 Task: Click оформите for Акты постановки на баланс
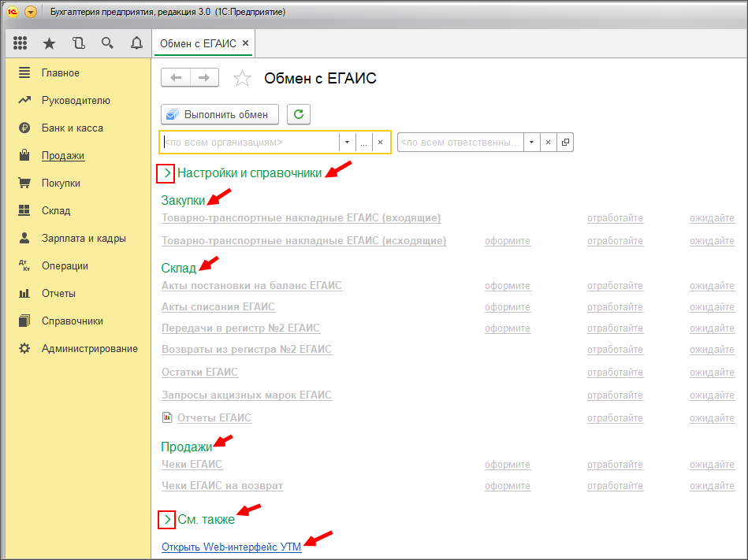pos(508,286)
